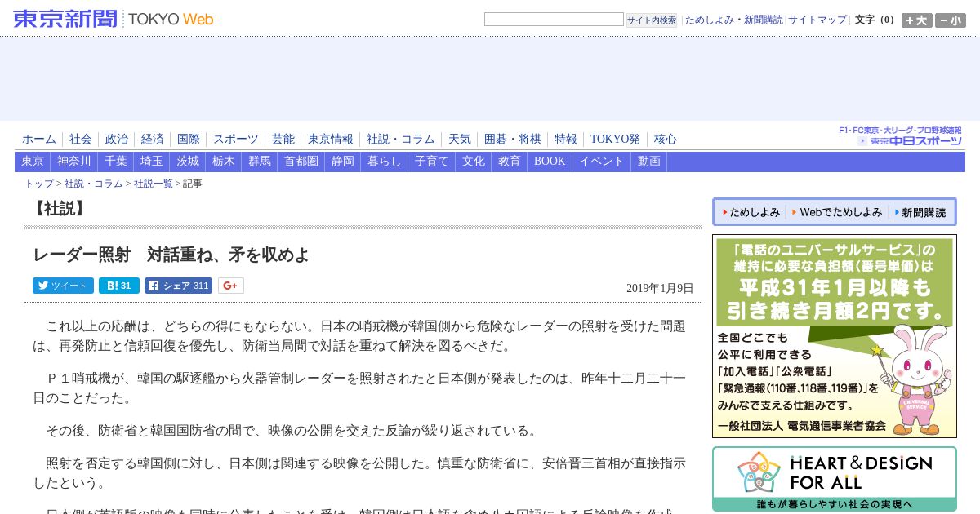Screen dimensions: 980x514
Task: Open the 囲碁・将棋 section
Action: pos(513,140)
